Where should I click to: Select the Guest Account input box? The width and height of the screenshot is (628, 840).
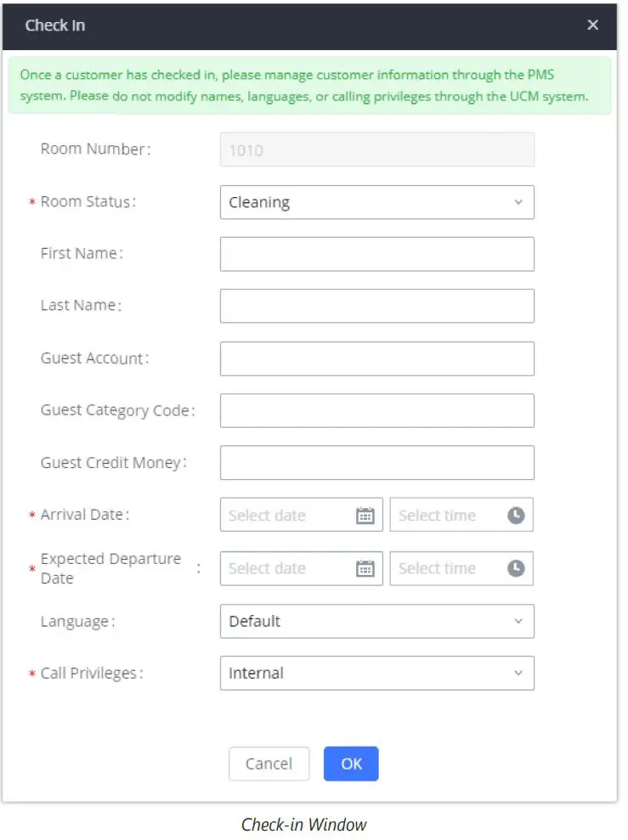(x=376, y=358)
